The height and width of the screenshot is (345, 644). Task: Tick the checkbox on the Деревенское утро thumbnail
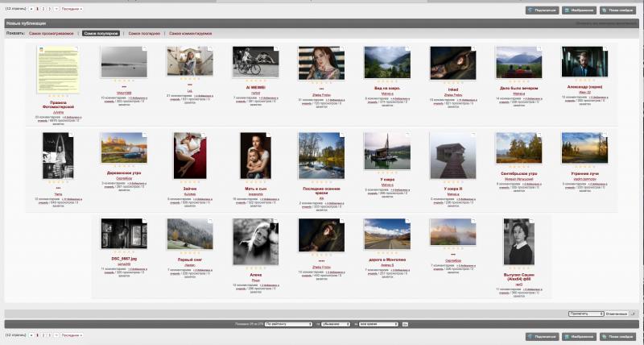pos(145,135)
